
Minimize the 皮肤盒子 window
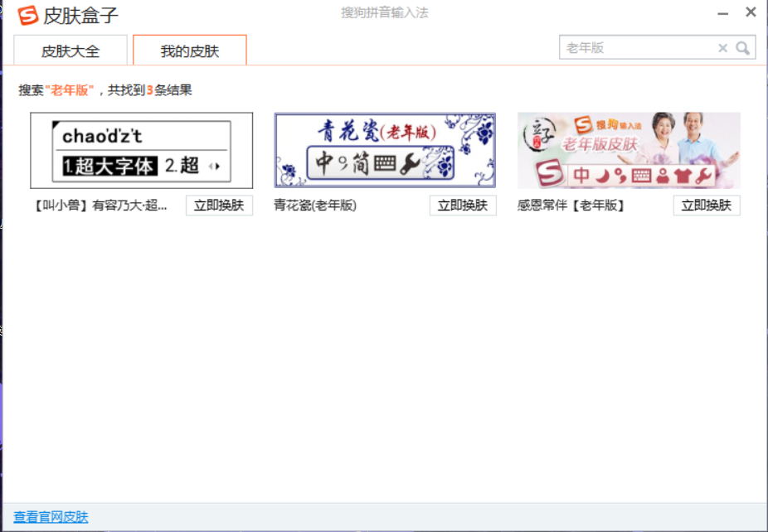pyautogui.click(x=723, y=13)
